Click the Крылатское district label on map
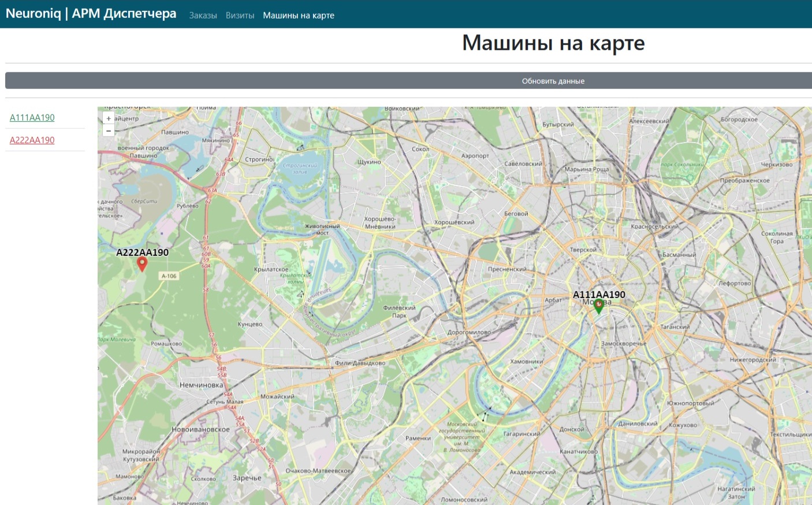This screenshot has height=505, width=812. (x=271, y=269)
